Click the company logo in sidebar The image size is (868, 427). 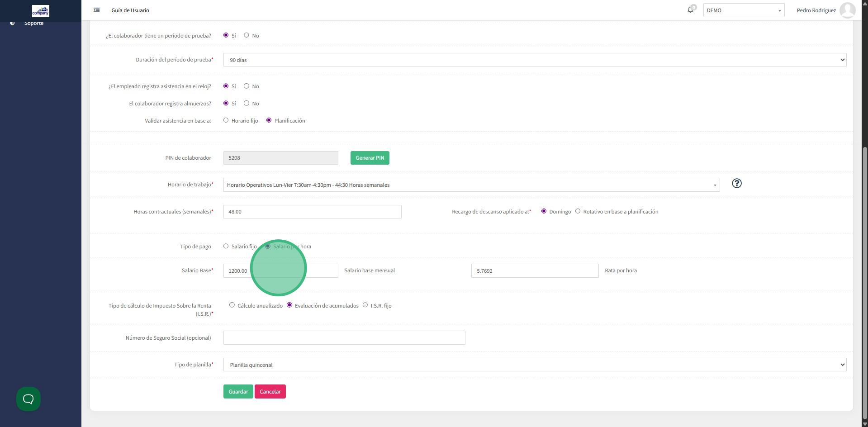pyautogui.click(x=41, y=11)
